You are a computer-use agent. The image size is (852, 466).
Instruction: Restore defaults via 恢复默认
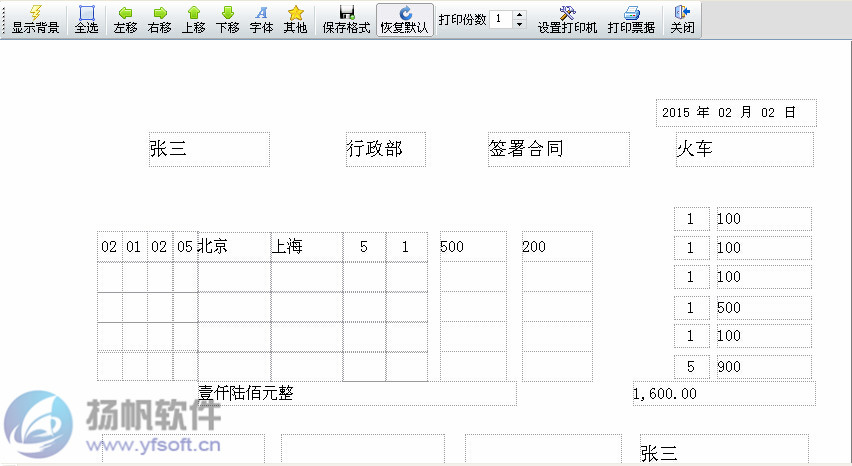[x=404, y=19]
